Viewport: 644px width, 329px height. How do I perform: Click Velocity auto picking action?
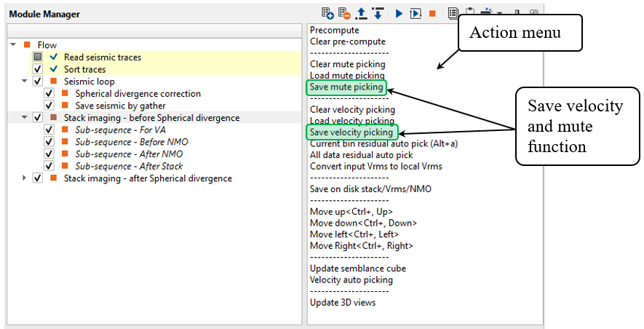[351, 280]
